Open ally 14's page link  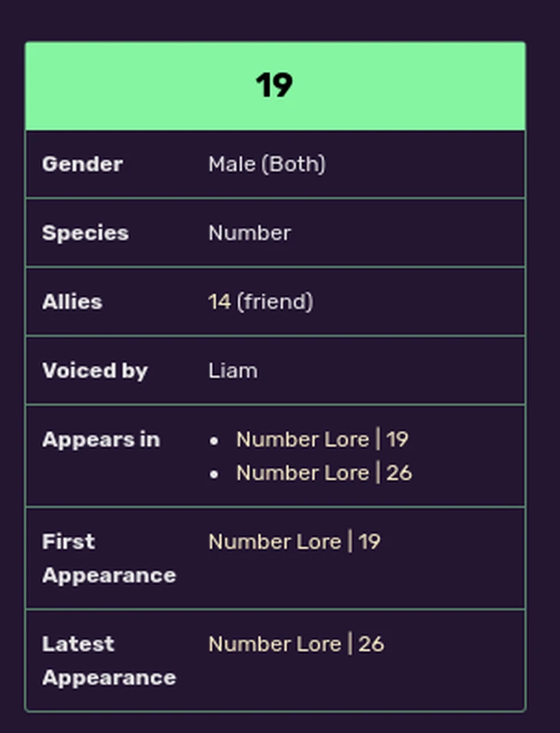click(219, 302)
